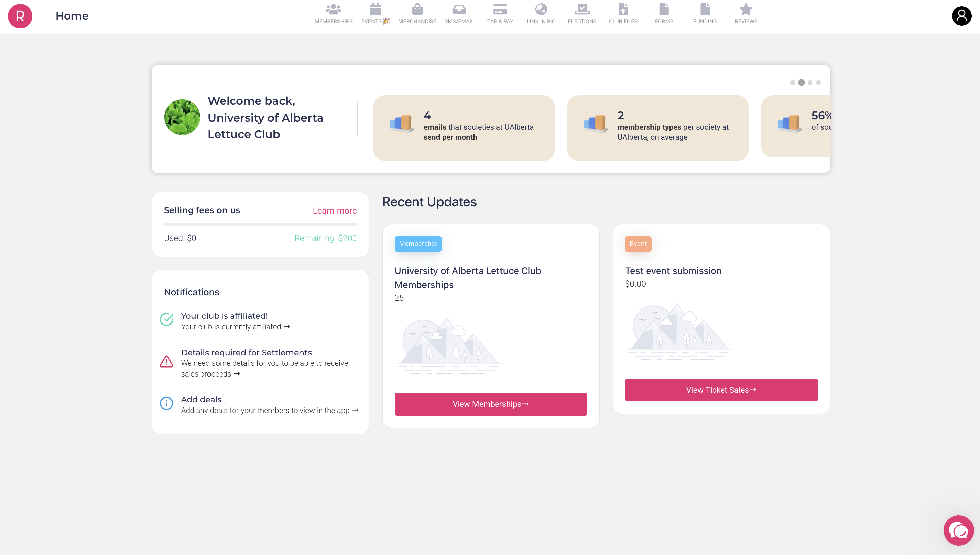
Task: Open the Tap & Pay card icon
Action: click(500, 9)
